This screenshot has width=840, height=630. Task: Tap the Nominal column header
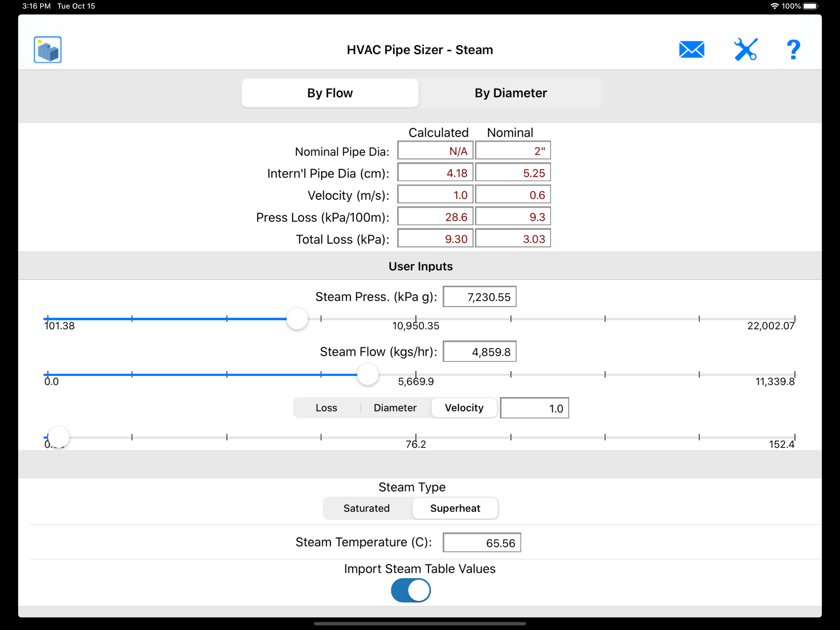click(510, 133)
